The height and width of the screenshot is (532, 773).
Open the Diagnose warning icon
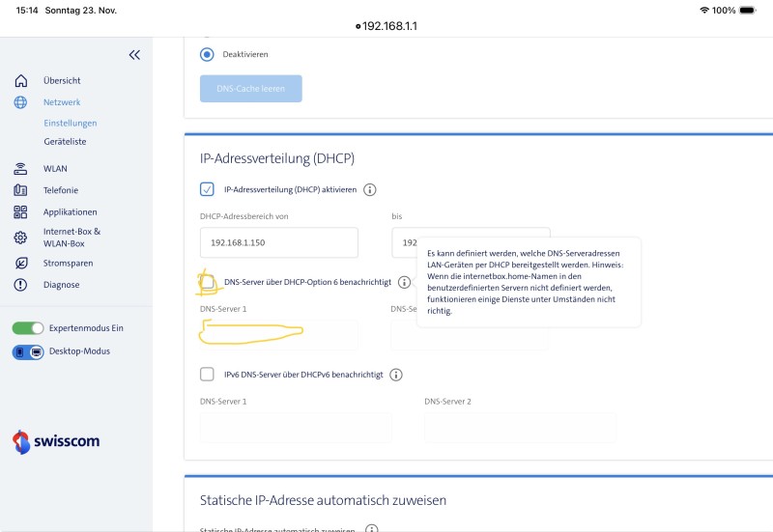(x=20, y=285)
